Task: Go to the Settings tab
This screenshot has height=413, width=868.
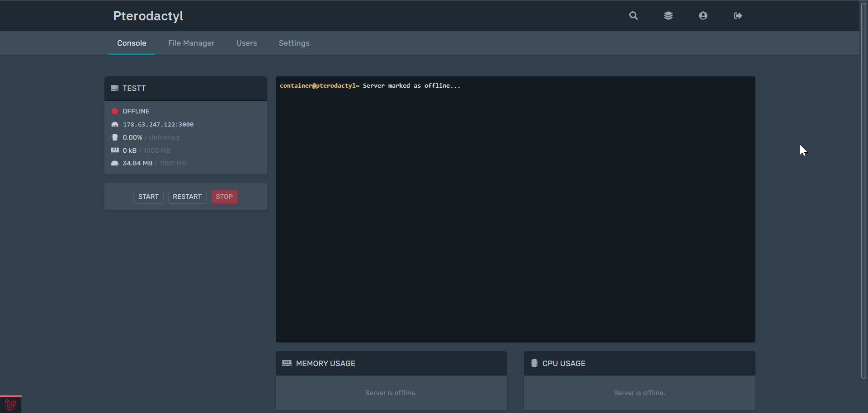Action: 294,43
